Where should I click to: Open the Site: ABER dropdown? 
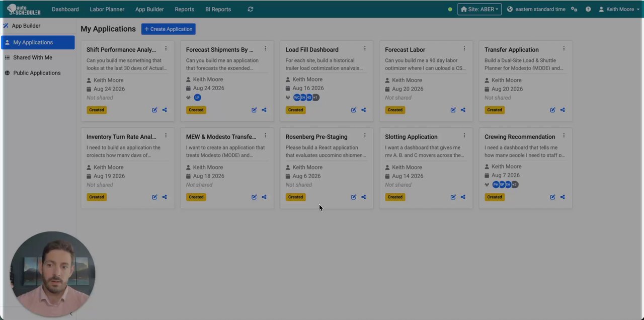[479, 9]
